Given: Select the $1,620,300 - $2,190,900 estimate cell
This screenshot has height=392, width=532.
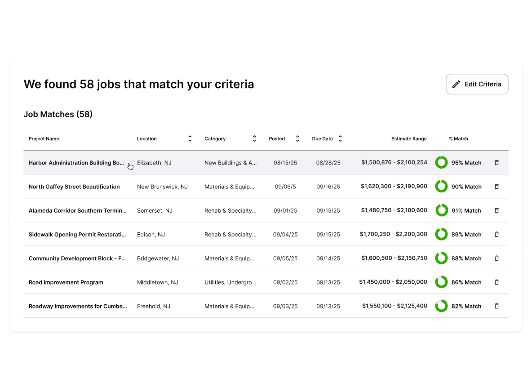Looking at the screenshot, I should (394, 187).
